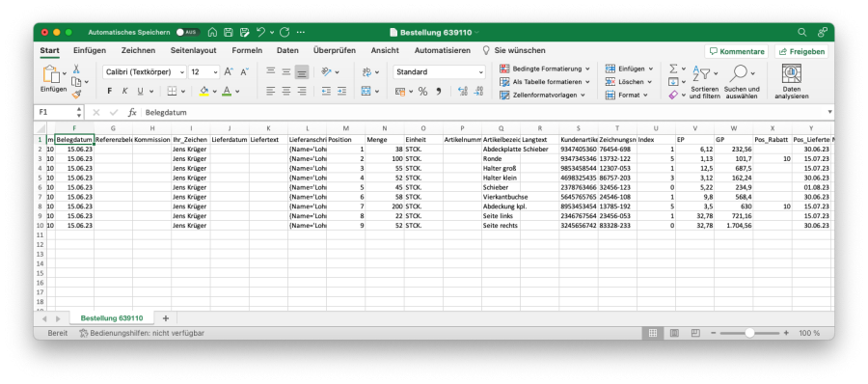This screenshot has width=868, height=384.
Task: Click the zoom slider handle
Action: pyautogui.click(x=749, y=333)
